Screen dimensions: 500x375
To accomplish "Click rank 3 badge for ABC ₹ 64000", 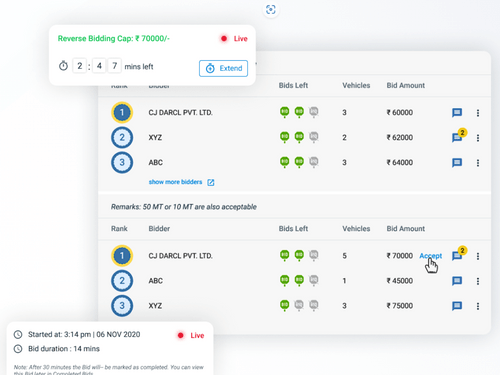I will (x=122, y=162).
